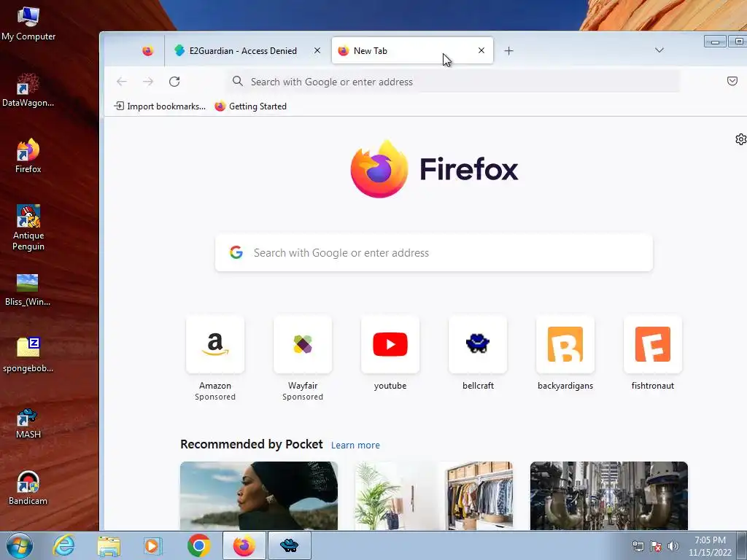Open Pocket story showing industrial pipes

pos(609,496)
